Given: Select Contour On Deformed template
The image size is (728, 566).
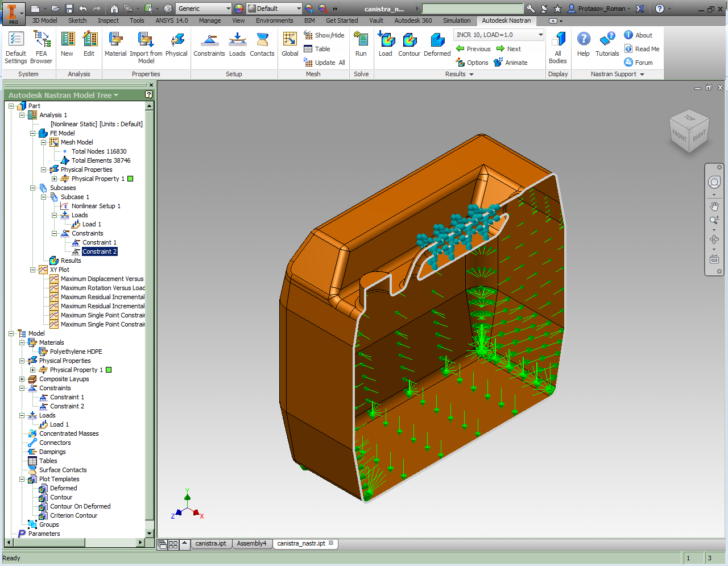Looking at the screenshot, I should tap(80, 506).
